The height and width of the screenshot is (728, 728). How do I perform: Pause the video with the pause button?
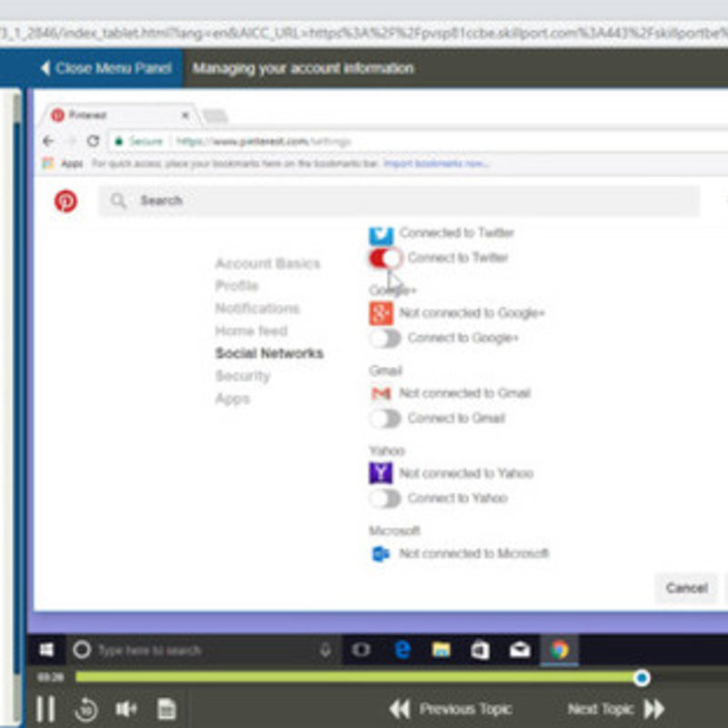tap(45, 709)
